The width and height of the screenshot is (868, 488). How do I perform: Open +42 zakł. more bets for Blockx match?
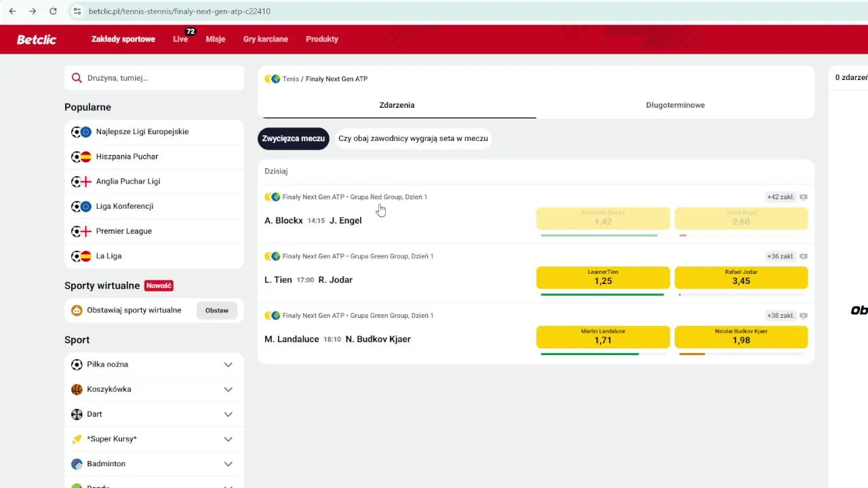click(781, 197)
